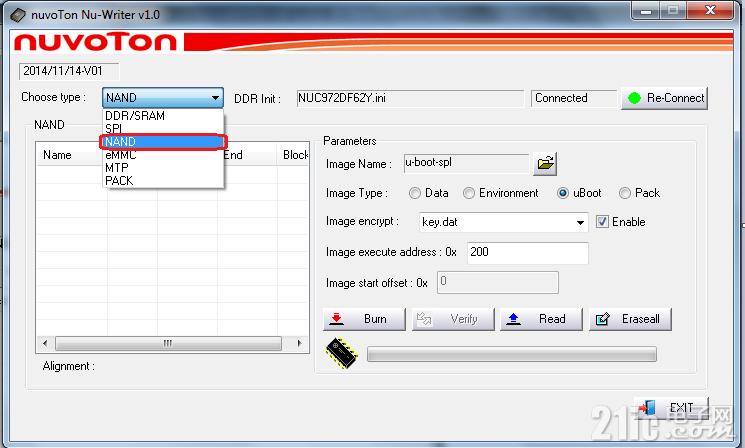Choose eMMC from the type list
The image size is (745, 448).
click(163, 155)
